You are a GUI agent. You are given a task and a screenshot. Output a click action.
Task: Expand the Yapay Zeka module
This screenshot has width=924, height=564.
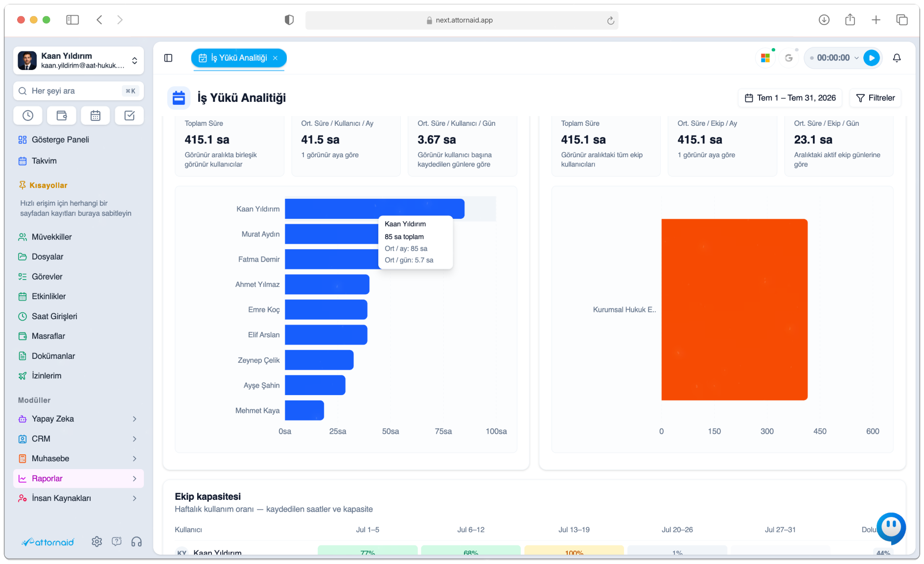[x=78, y=419]
